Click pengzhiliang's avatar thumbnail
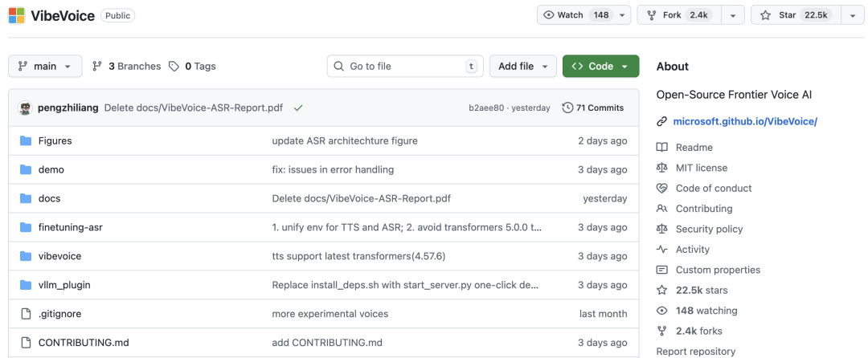 click(25, 108)
